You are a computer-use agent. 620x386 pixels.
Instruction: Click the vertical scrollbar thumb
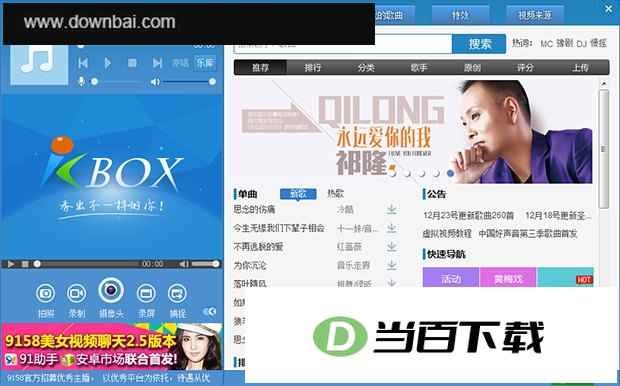click(604, 149)
